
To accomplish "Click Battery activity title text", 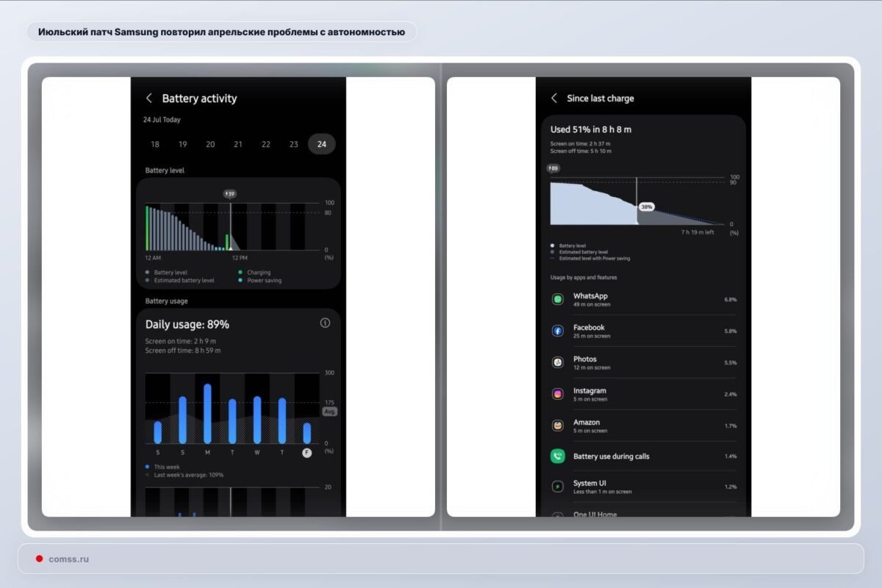I will (x=199, y=98).
